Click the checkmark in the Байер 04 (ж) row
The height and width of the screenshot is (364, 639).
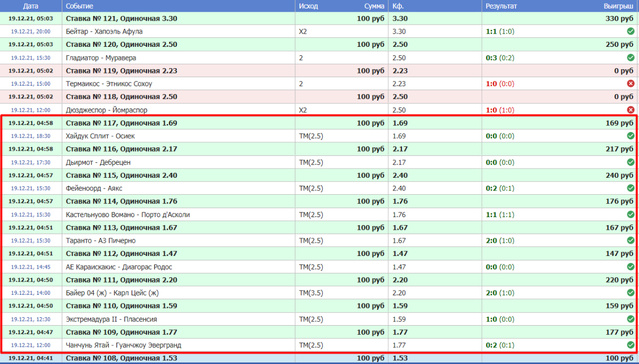coord(630,293)
